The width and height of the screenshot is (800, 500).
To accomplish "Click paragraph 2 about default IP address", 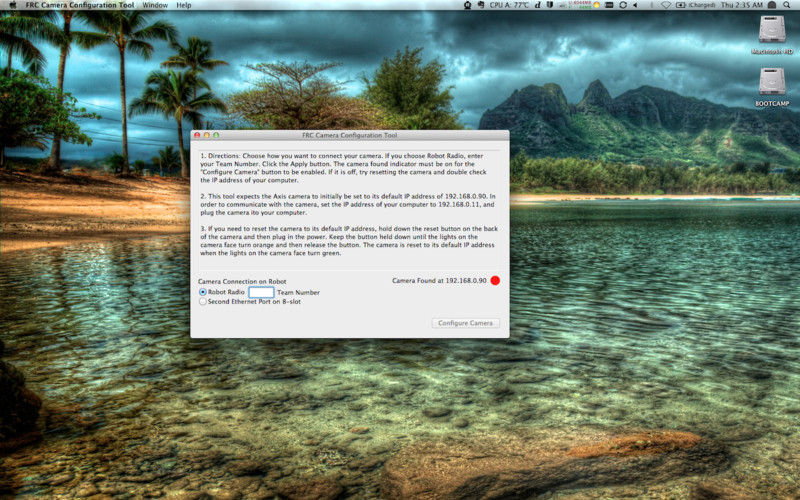I will (x=347, y=204).
